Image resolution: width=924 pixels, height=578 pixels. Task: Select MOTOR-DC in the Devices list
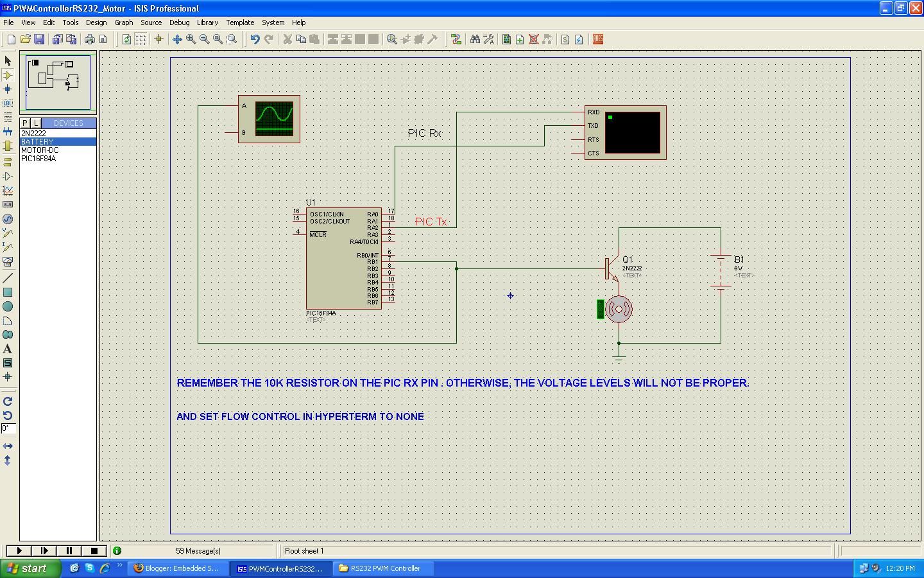[x=40, y=150]
